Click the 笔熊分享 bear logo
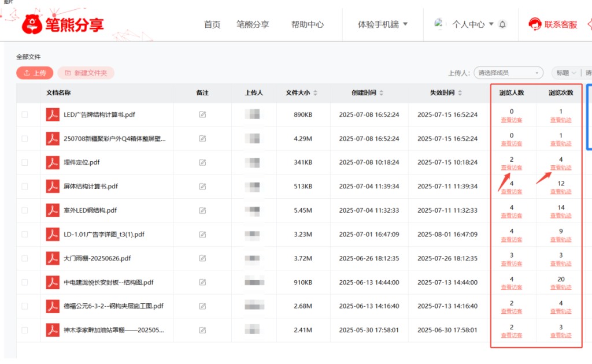The height and width of the screenshot is (364, 592). pyautogui.click(x=32, y=24)
